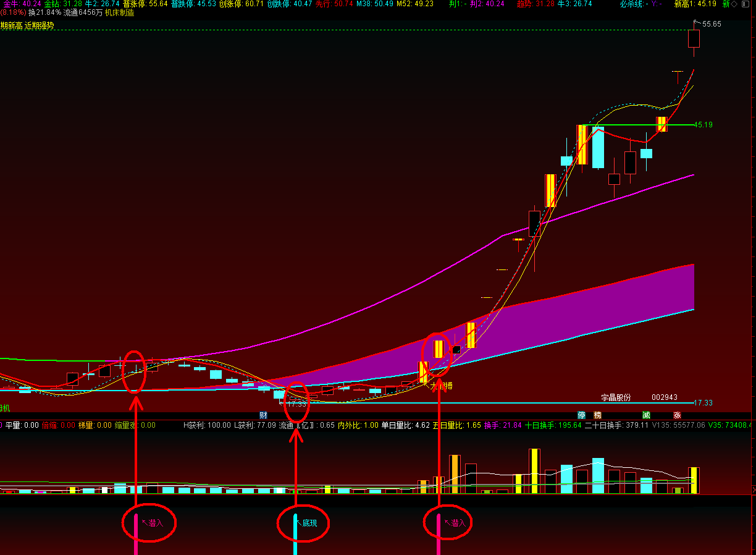The width and height of the screenshot is (756, 555).
Task: Click the 涨 event marker icon
Action: coord(677,415)
